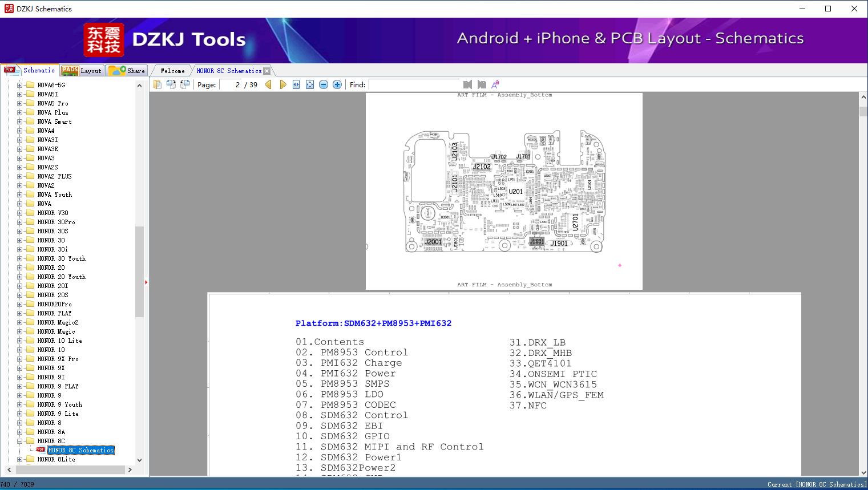Select NOVA2 PLUS tree item

pyautogui.click(x=54, y=176)
